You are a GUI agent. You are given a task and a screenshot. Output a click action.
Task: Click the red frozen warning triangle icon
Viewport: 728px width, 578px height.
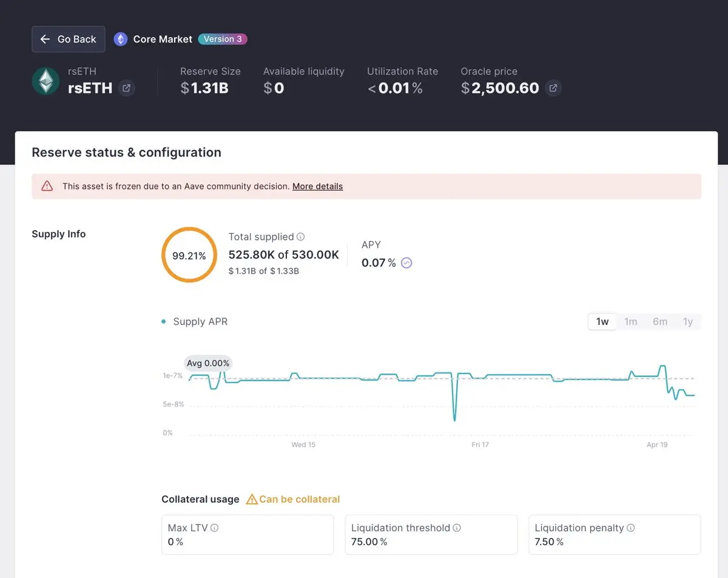[x=47, y=186]
